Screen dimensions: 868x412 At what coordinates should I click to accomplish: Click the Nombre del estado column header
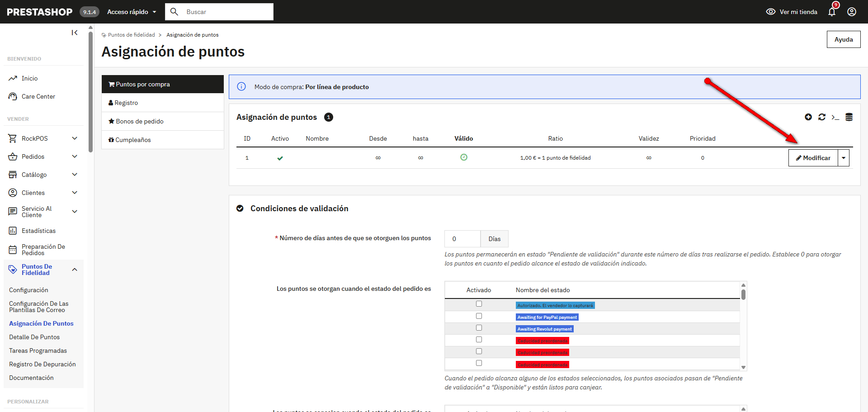tap(542, 290)
